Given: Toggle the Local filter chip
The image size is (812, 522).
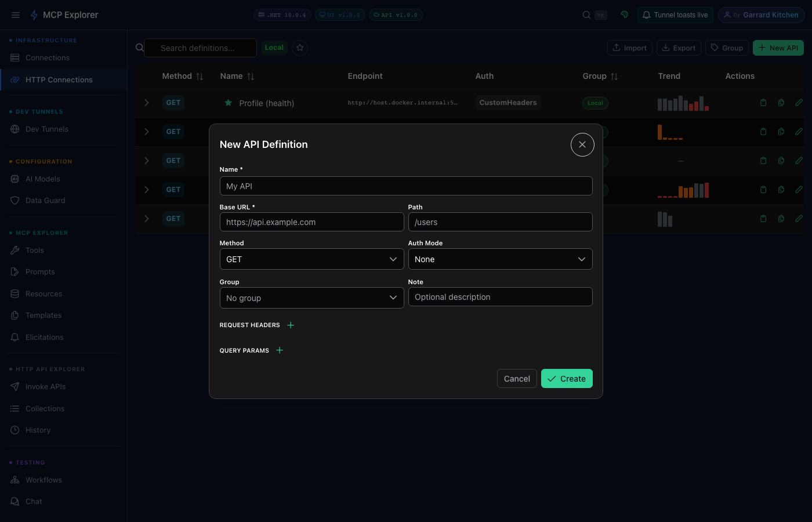Looking at the screenshot, I should tap(274, 48).
